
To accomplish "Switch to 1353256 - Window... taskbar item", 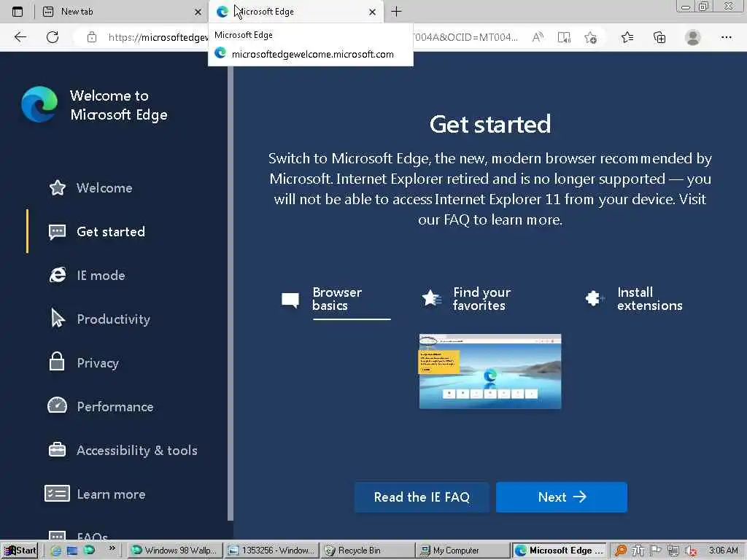I will [x=271, y=551].
